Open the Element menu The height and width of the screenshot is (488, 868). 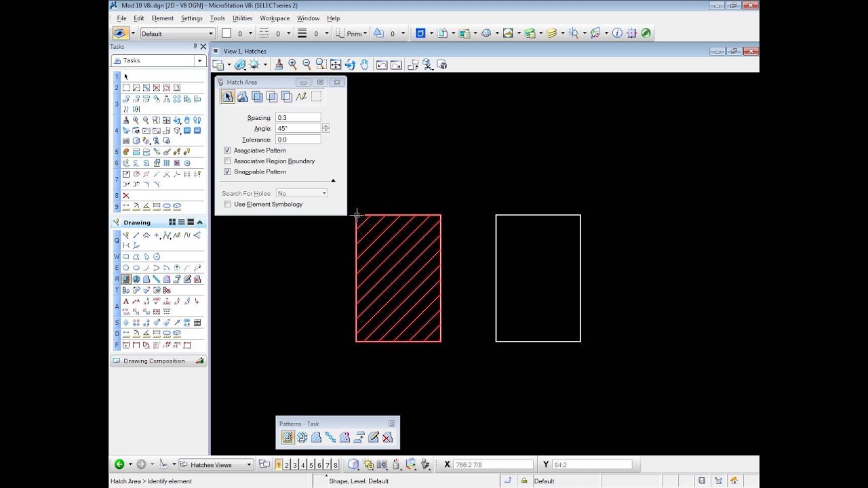click(163, 18)
